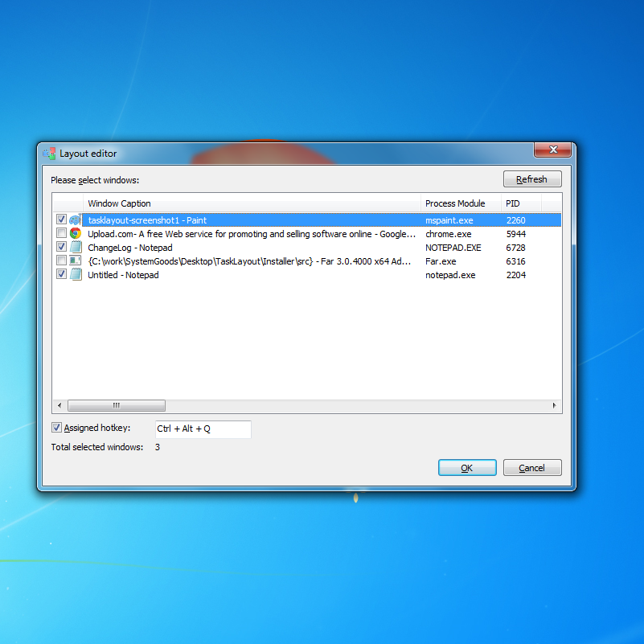Uncheck the Untitled - Notepad checkbox

point(61,273)
